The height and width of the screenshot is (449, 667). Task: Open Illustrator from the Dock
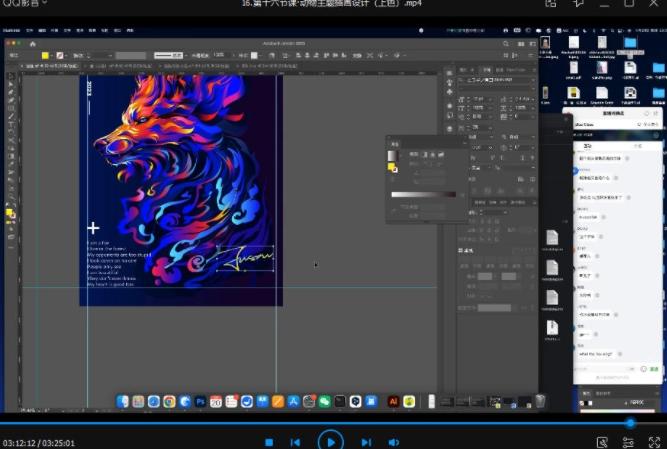[x=393, y=401]
